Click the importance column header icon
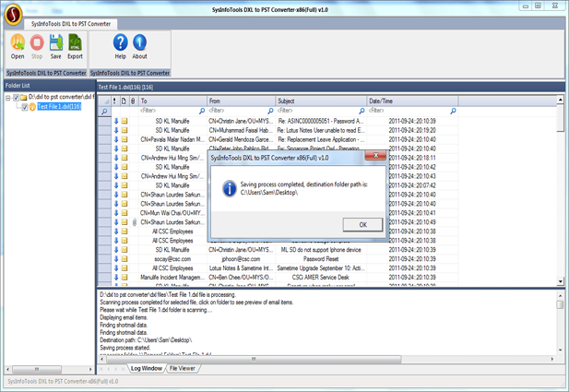 point(114,101)
